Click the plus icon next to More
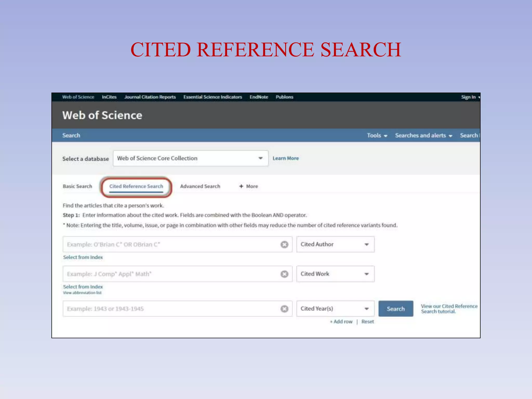The width and height of the screenshot is (532, 399). point(241,186)
